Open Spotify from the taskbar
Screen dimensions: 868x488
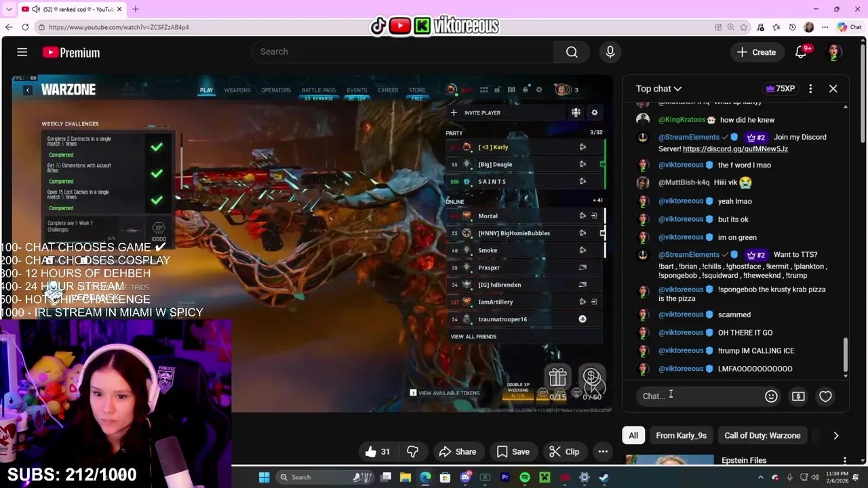click(525, 477)
